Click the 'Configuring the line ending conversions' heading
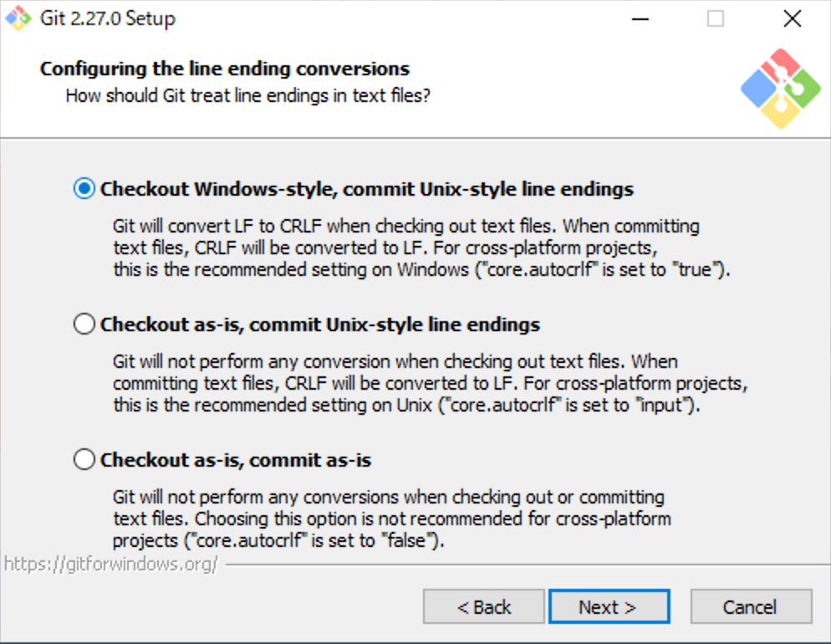831x644 pixels. (x=225, y=69)
